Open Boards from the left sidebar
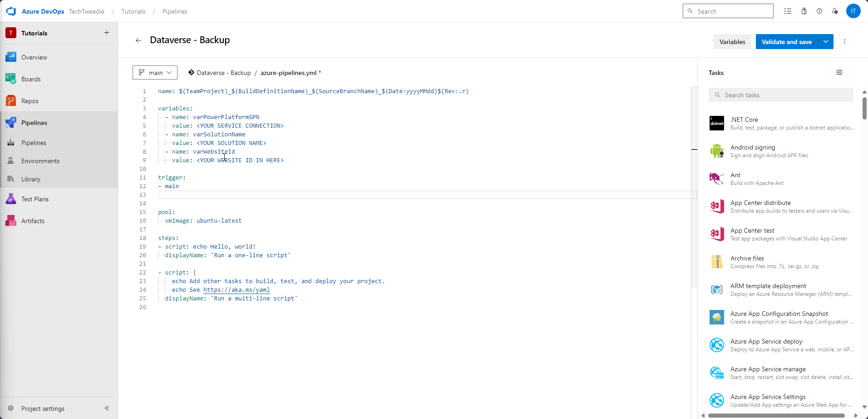Viewport: 868px width, 419px height. (31, 79)
